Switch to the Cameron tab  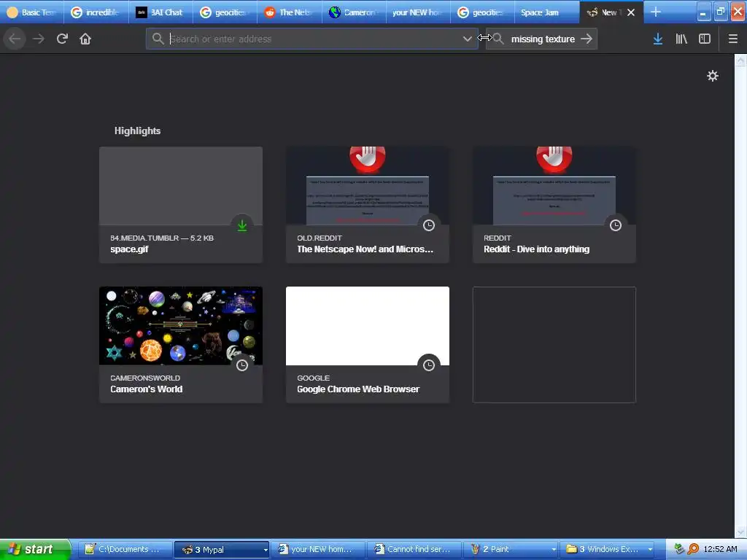point(354,12)
